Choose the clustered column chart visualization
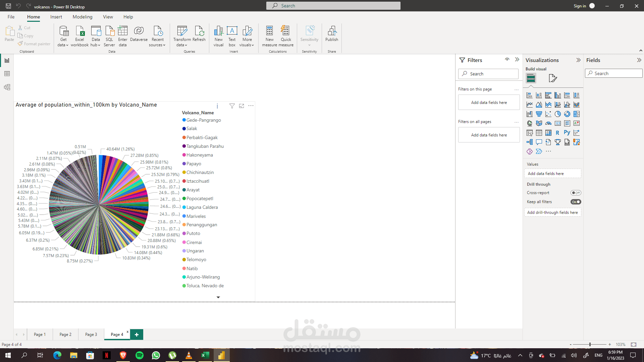This screenshot has width=644, height=362. 557,95
